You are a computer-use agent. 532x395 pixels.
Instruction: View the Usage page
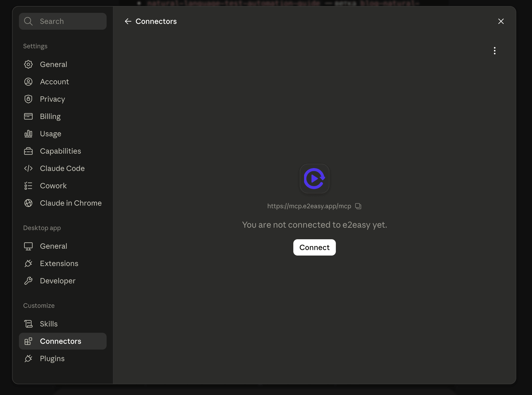point(63,134)
